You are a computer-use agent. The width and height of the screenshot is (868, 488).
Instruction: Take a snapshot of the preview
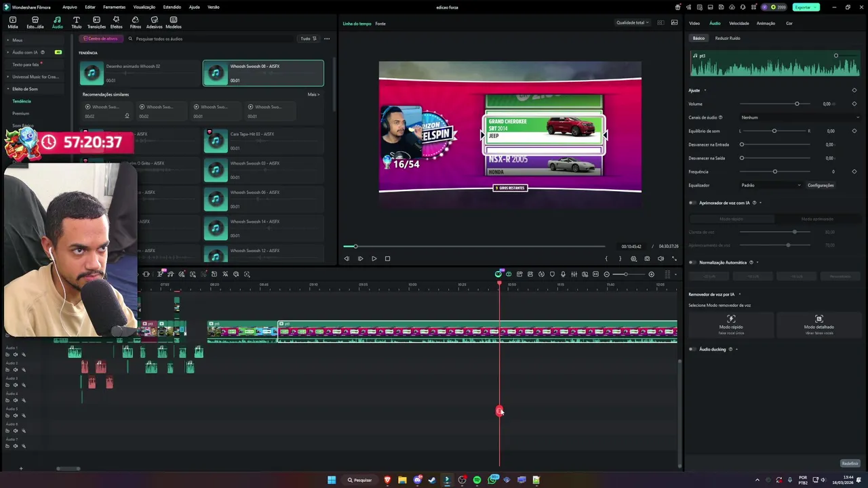pos(647,258)
